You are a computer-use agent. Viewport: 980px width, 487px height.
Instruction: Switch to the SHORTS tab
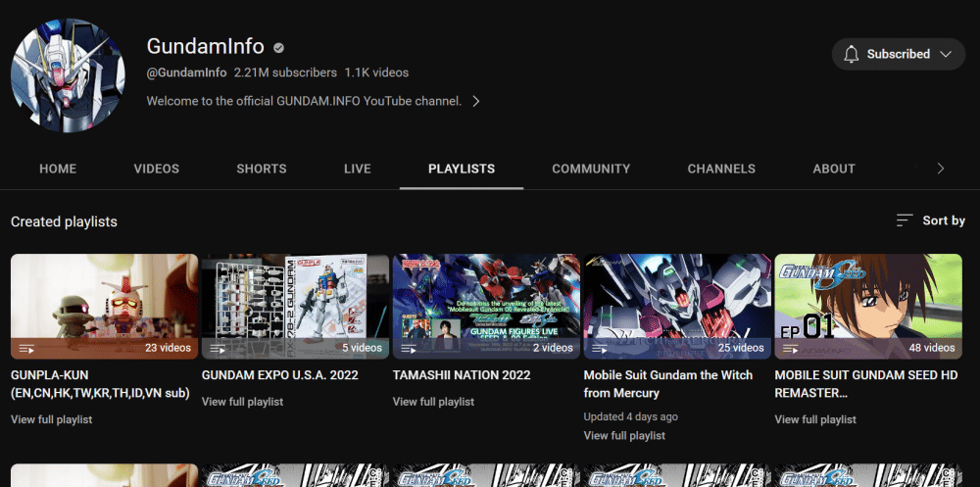coord(262,169)
